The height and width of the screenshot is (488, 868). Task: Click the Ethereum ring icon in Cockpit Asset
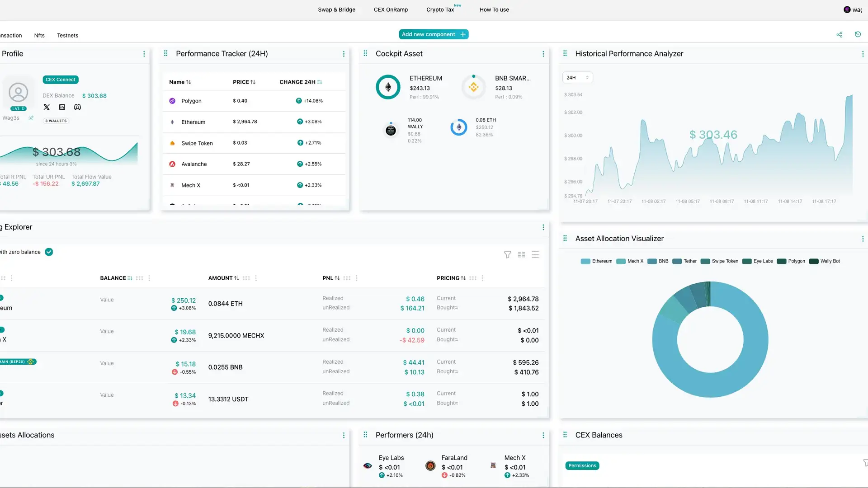point(388,87)
